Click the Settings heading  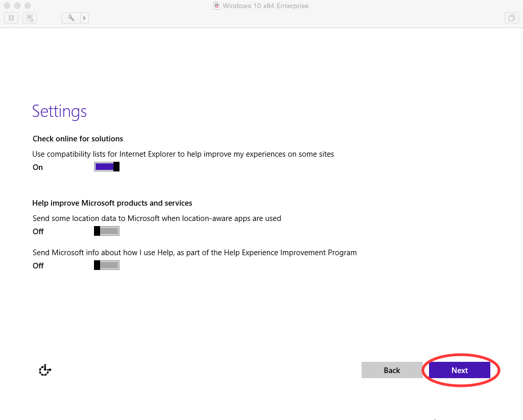[59, 111]
